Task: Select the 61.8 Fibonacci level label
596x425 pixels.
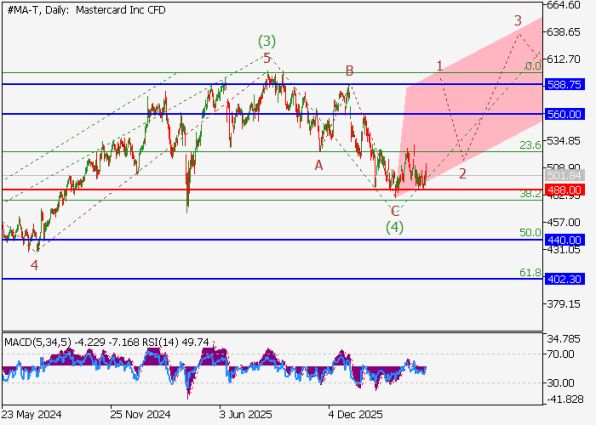Action: 530,273
